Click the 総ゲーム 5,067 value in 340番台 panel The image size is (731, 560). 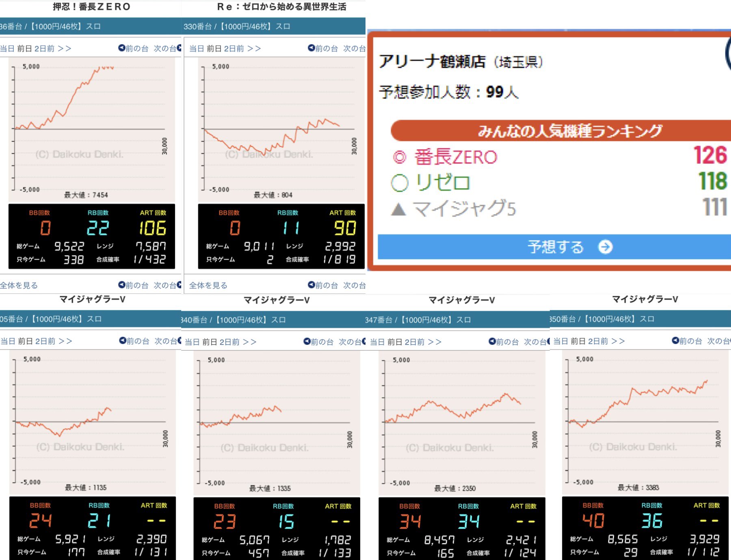(255, 540)
